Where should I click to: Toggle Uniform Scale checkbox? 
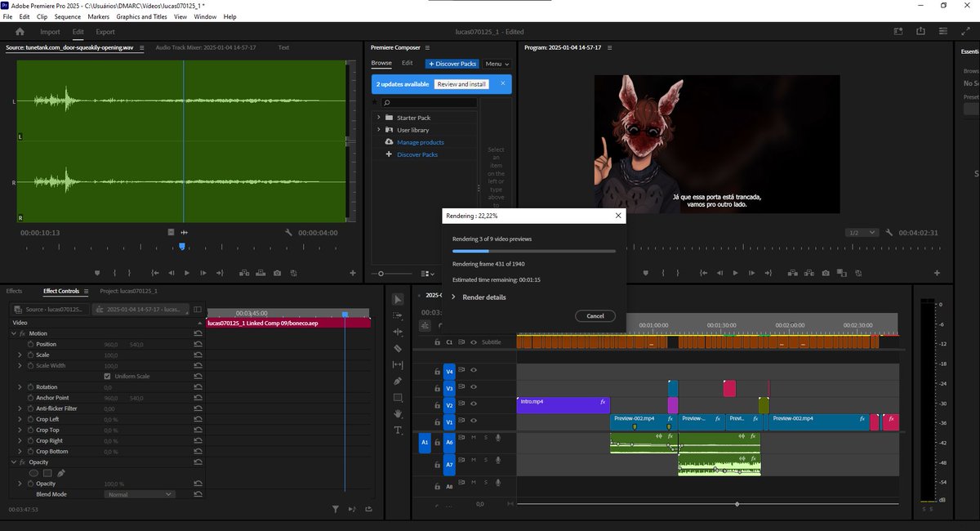[108, 377]
